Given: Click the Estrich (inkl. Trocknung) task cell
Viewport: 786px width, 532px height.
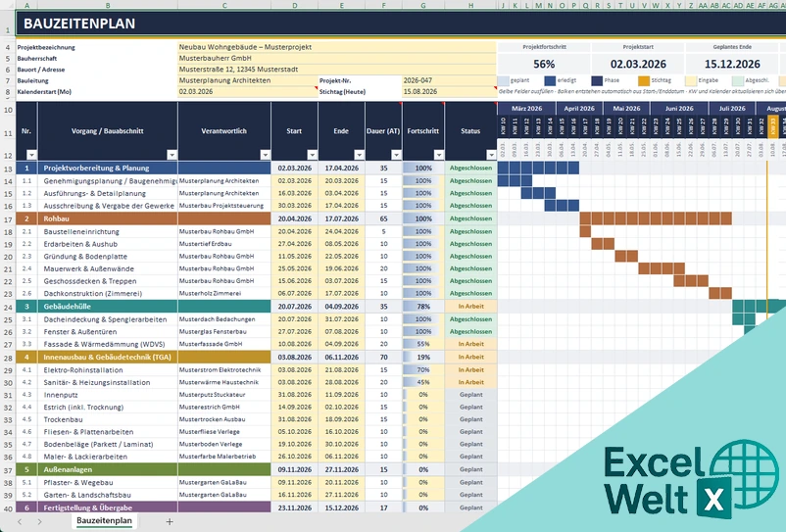Looking at the screenshot, I should (x=108, y=408).
